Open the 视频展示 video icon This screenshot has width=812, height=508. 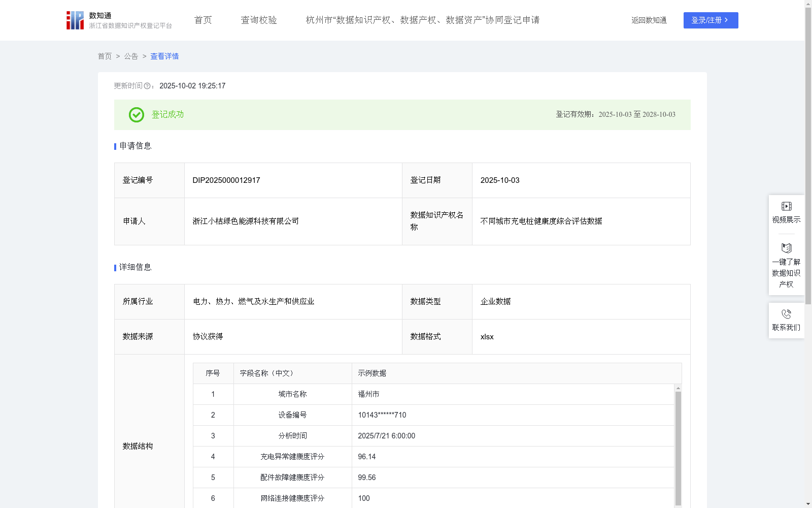coord(786,206)
